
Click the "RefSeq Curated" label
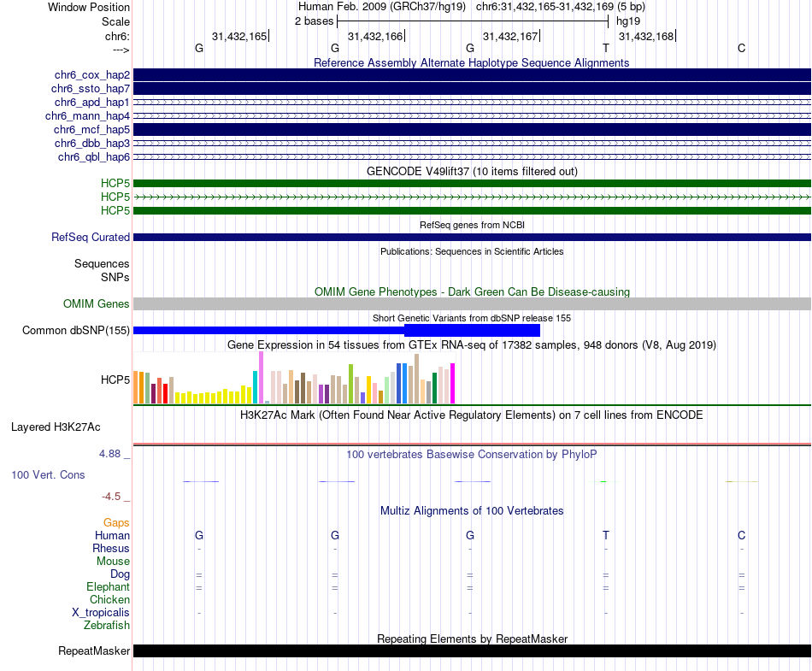tap(91, 237)
